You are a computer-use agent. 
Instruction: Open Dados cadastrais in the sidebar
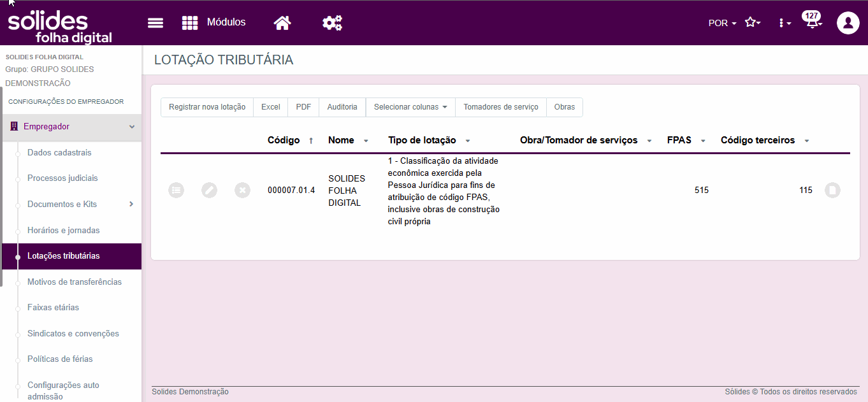tap(59, 153)
